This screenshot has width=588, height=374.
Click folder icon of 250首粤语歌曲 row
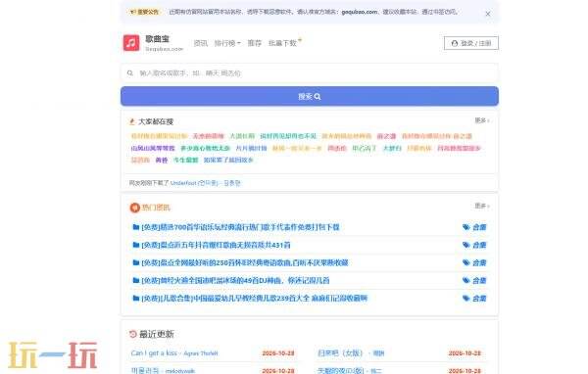[136, 262]
